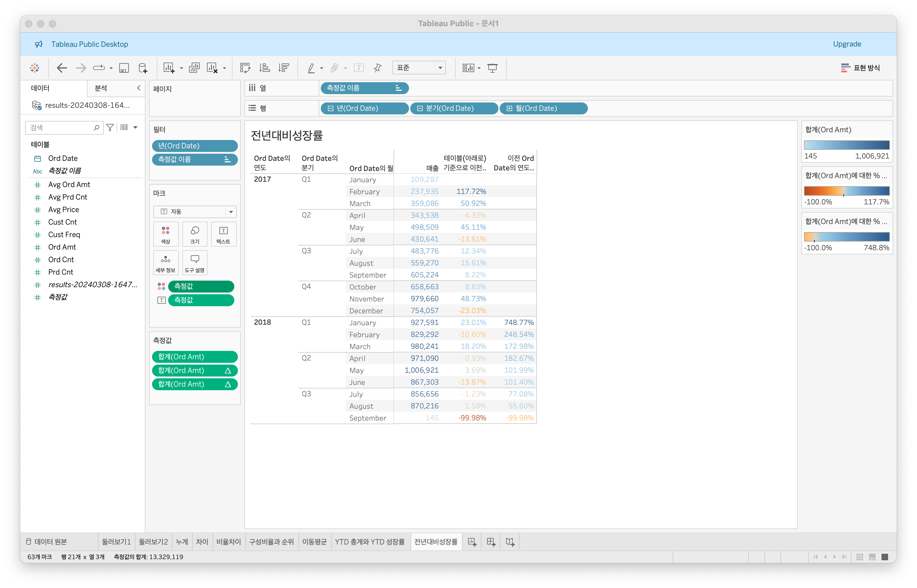The image size is (917, 588).
Task: Click the new data source icon
Action: point(142,68)
